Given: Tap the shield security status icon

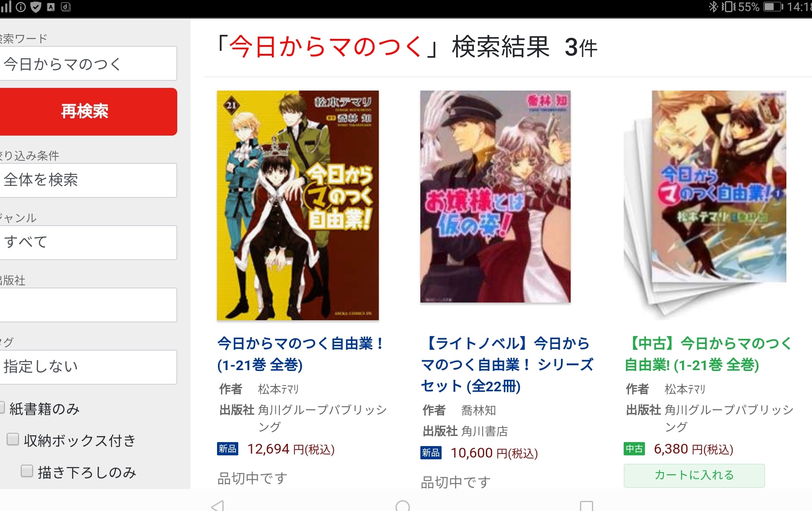Looking at the screenshot, I should (x=36, y=7).
